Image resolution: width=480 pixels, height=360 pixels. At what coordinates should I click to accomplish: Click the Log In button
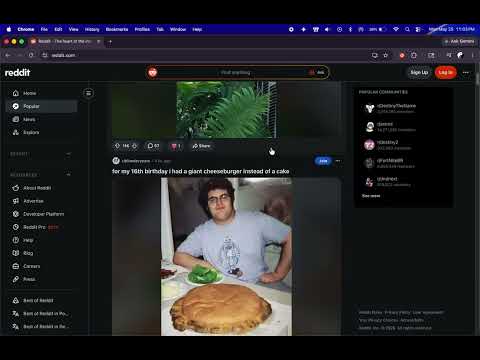tap(445, 72)
